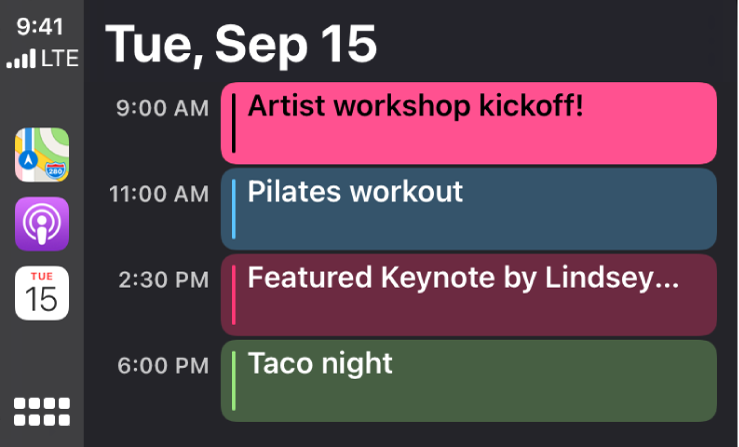
Task: Tap the 2:30 PM time label
Action: [162, 277]
